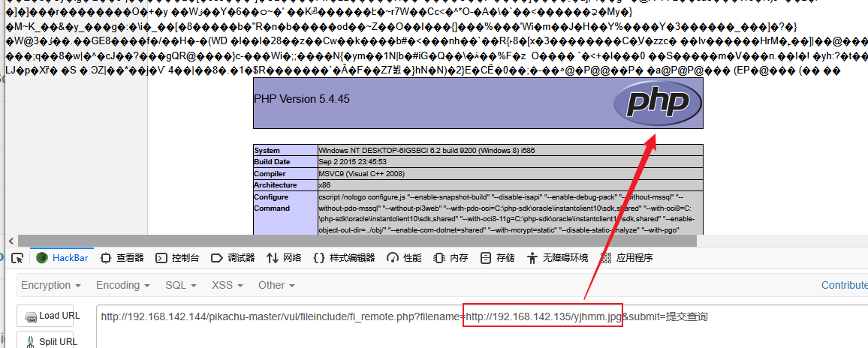The width and height of the screenshot is (868, 348).
Task: Switch to the 查看器 inspector tab
Action: (122, 258)
